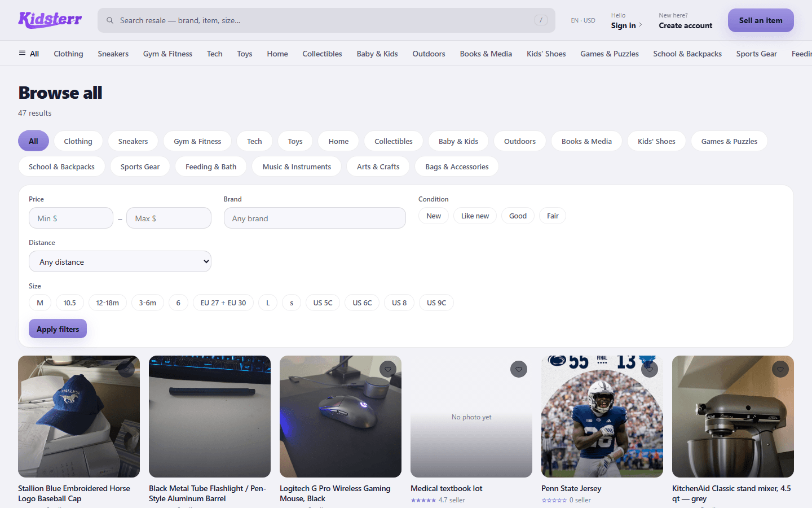Select the Kids' Shoes category chip

656,141
